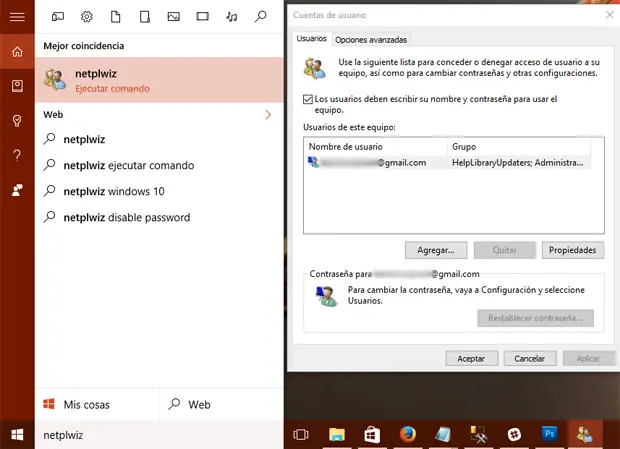
Task: Click the Agregar... button
Action: (x=436, y=250)
